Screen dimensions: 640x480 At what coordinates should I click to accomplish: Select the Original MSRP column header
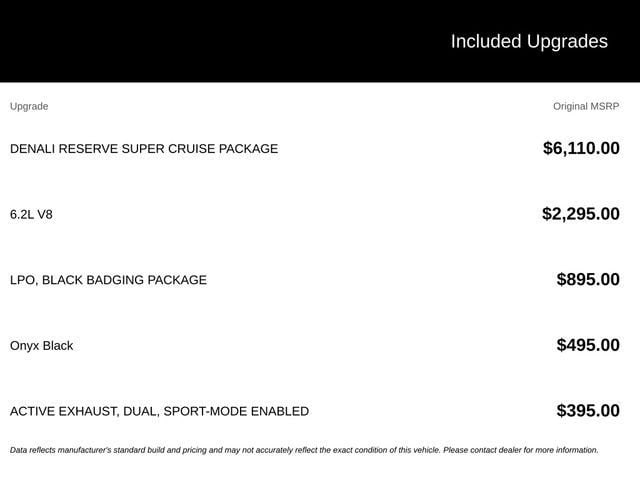point(586,107)
